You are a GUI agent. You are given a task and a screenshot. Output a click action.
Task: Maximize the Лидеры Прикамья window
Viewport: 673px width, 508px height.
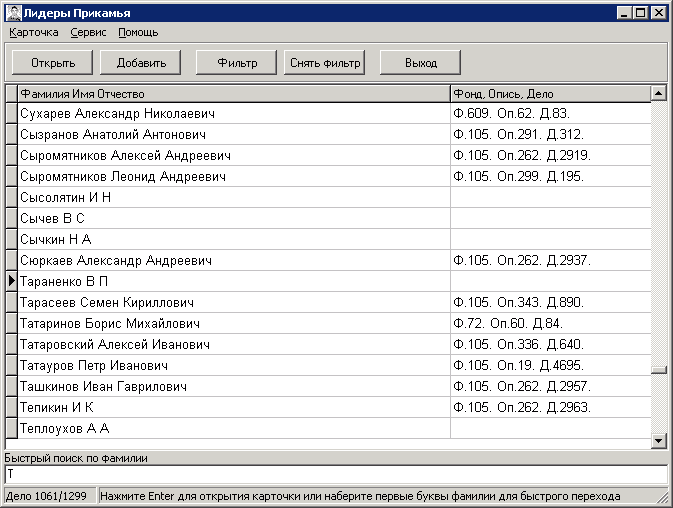click(640, 13)
